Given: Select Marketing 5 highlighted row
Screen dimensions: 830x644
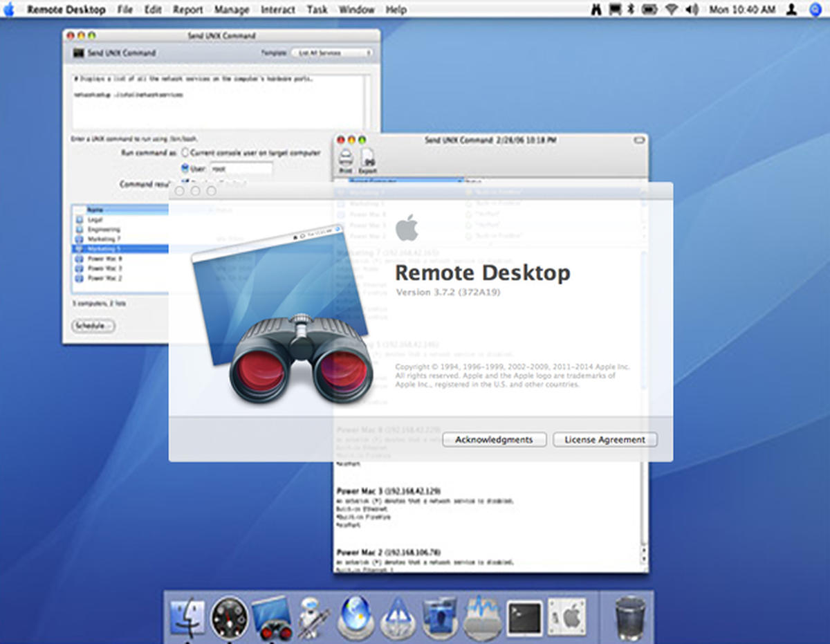Looking at the screenshot, I should click(120, 248).
